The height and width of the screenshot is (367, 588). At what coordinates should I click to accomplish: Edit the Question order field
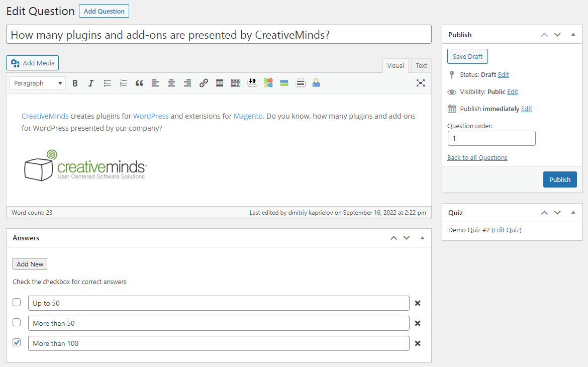[491, 138]
